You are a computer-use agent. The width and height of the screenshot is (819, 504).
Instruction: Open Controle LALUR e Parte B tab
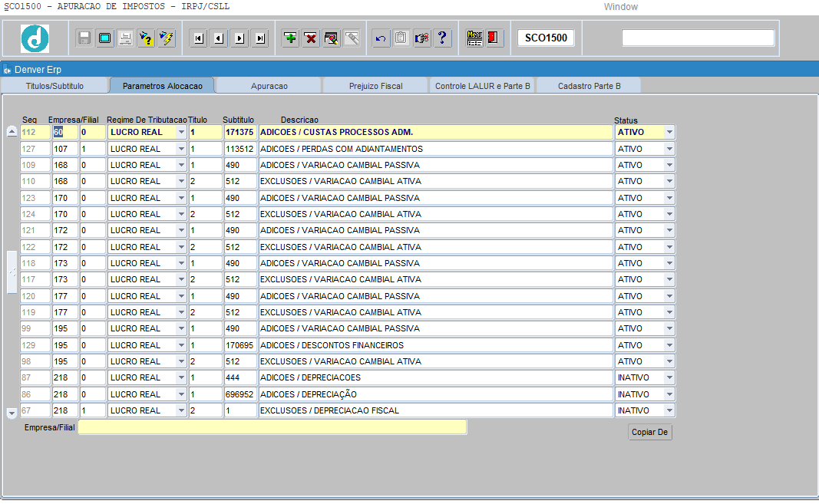[x=482, y=86]
